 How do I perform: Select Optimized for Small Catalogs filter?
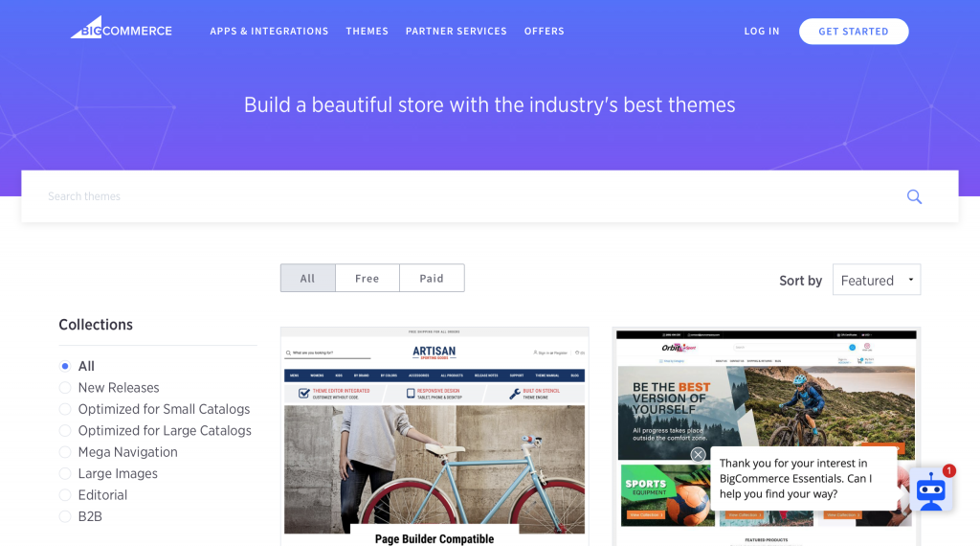155,409
